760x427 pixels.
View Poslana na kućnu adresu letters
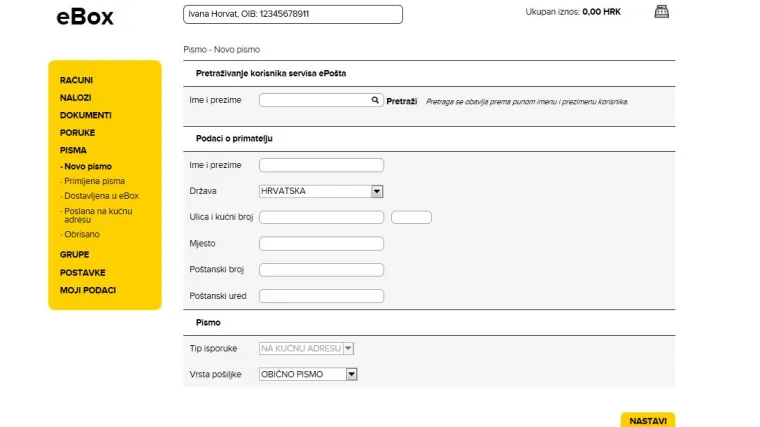[x=97, y=215]
